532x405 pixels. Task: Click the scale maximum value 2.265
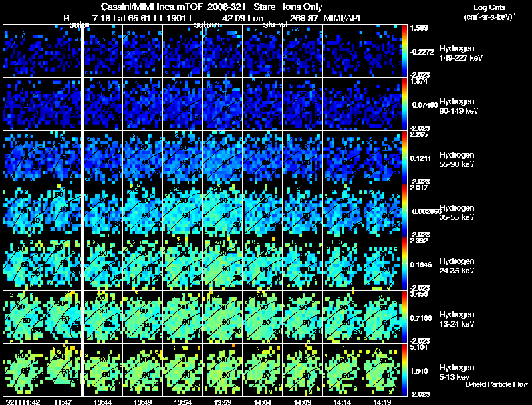point(419,134)
